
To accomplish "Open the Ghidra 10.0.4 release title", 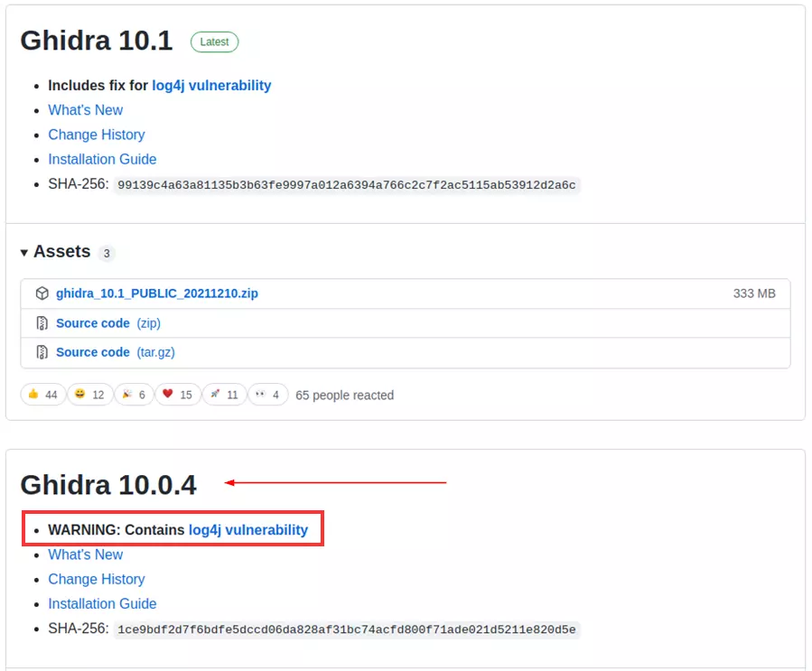I will pos(108,485).
